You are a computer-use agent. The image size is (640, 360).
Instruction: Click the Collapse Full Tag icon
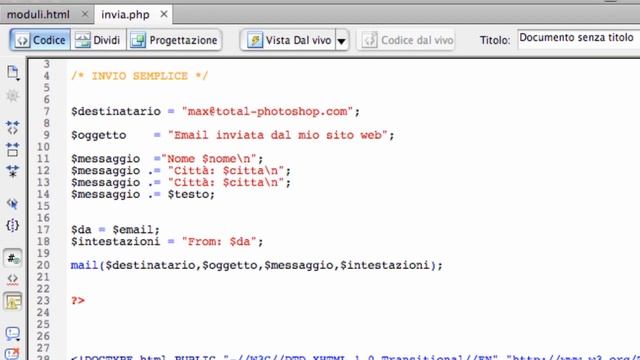[x=13, y=127]
